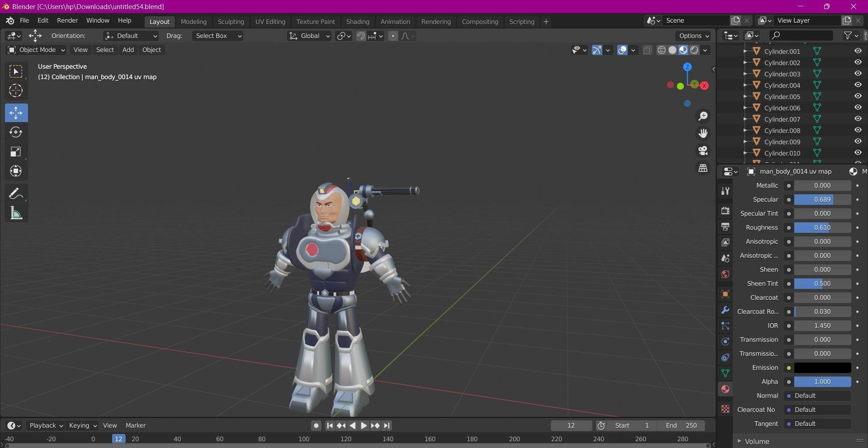Viewport: 868px width, 448px height.
Task: Open the Modifier properties wrench tab
Action: pyautogui.click(x=725, y=310)
